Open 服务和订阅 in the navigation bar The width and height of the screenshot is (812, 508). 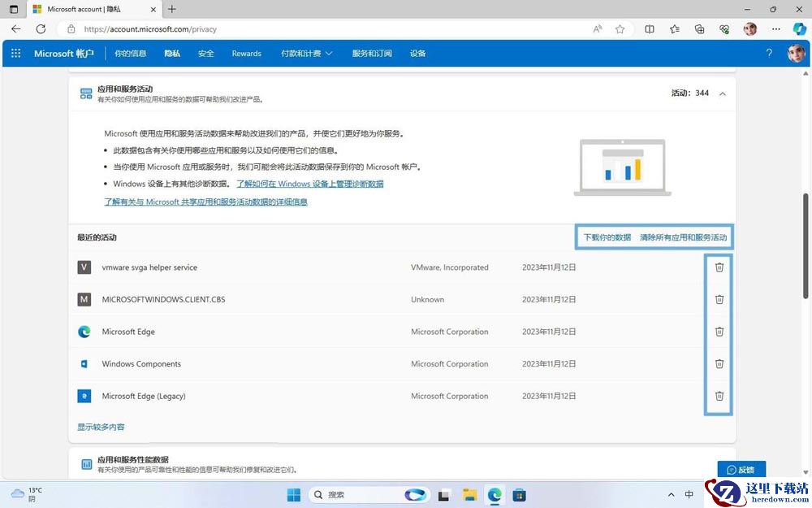tap(372, 54)
